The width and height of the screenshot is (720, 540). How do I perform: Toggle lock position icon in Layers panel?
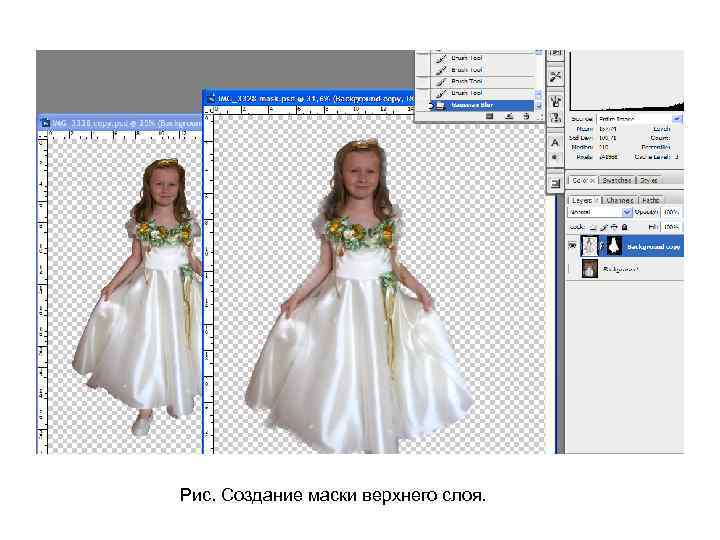tap(614, 227)
